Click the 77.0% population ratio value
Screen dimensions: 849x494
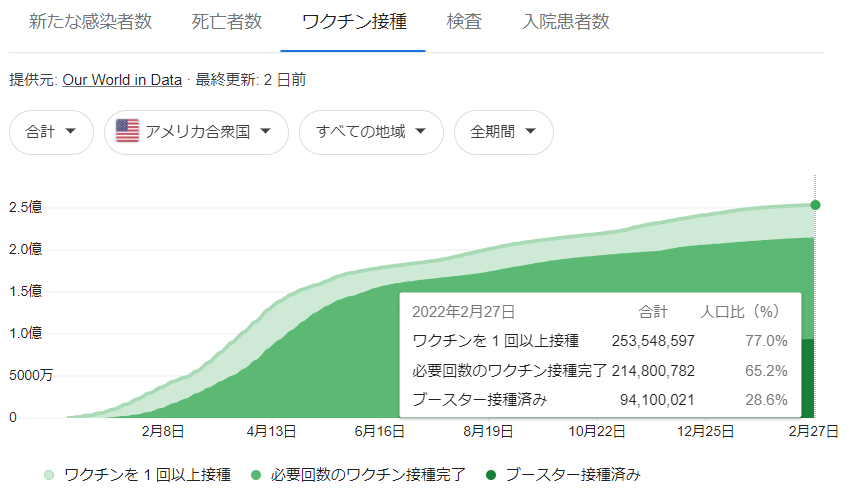(766, 341)
